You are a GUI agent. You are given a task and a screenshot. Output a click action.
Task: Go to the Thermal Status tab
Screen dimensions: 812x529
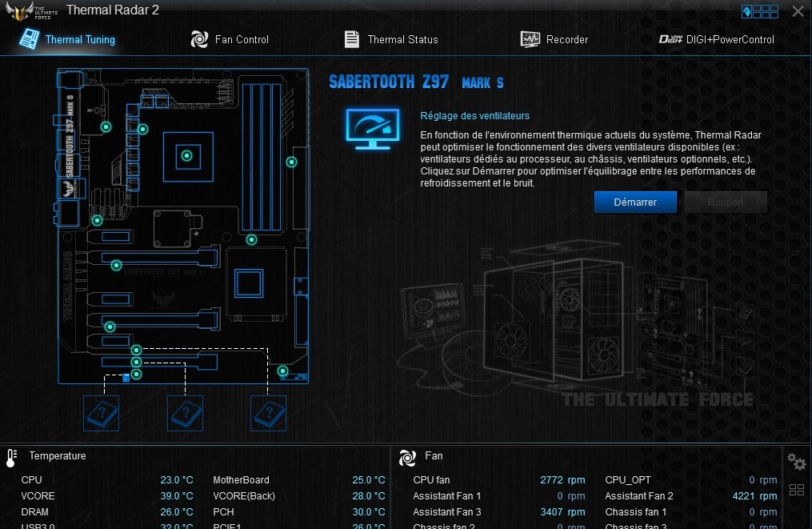pyautogui.click(x=391, y=39)
